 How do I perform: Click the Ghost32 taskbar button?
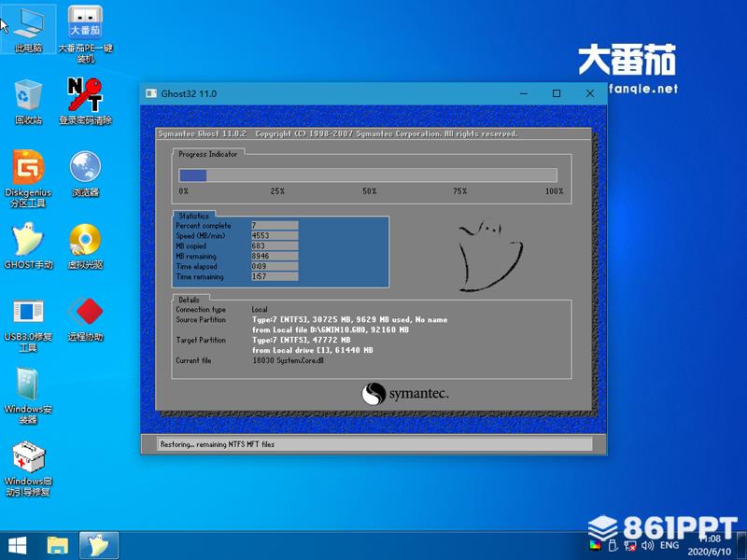pyautogui.click(x=99, y=546)
